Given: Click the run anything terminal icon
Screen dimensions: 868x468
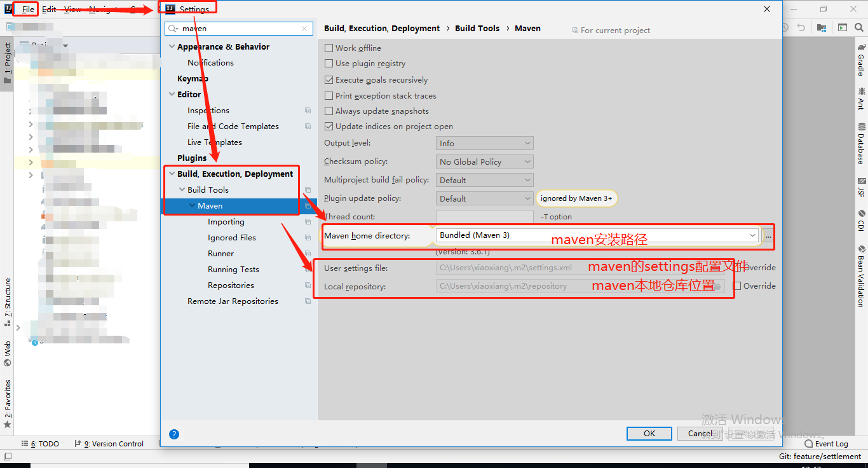Looking at the screenshot, I should click(x=842, y=27).
